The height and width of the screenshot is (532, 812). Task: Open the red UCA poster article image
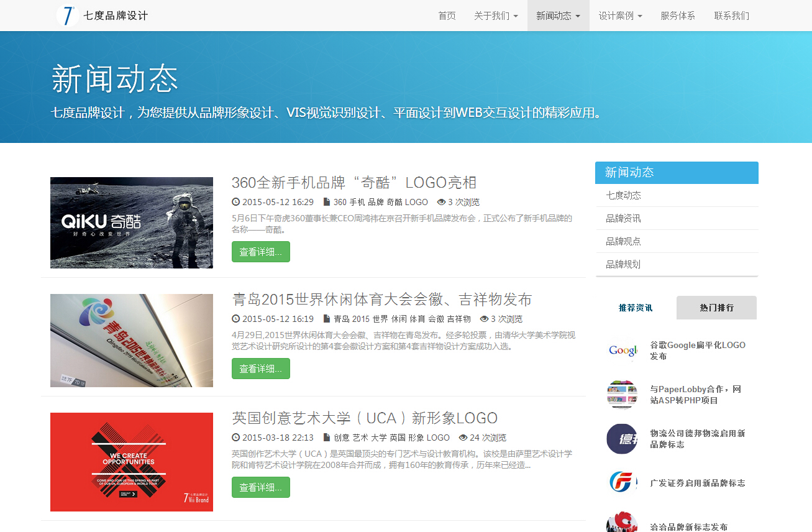132,462
